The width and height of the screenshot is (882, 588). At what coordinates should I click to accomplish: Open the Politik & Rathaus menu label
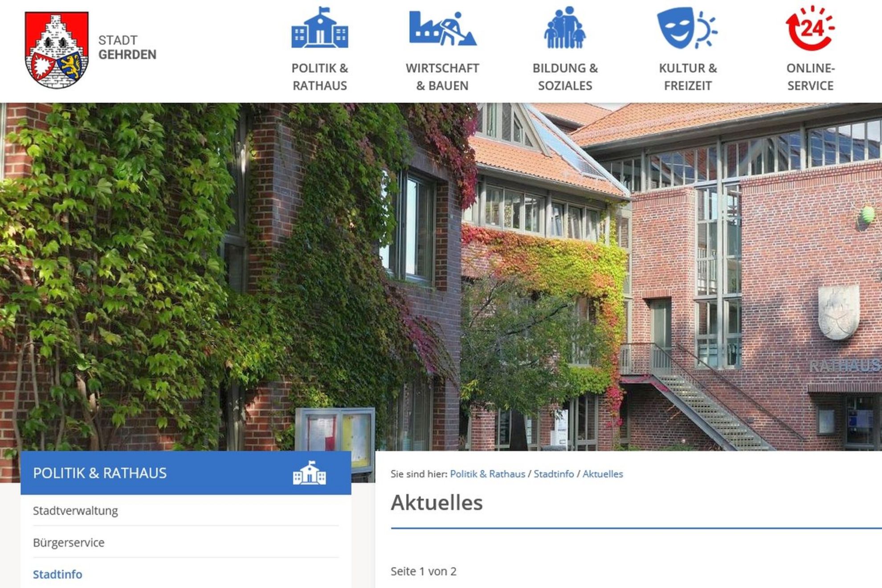point(320,77)
